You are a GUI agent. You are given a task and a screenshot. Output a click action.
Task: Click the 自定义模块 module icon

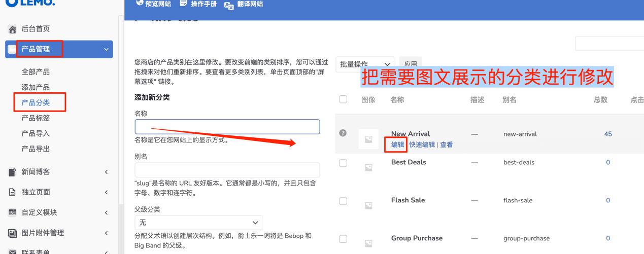tap(12, 212)
